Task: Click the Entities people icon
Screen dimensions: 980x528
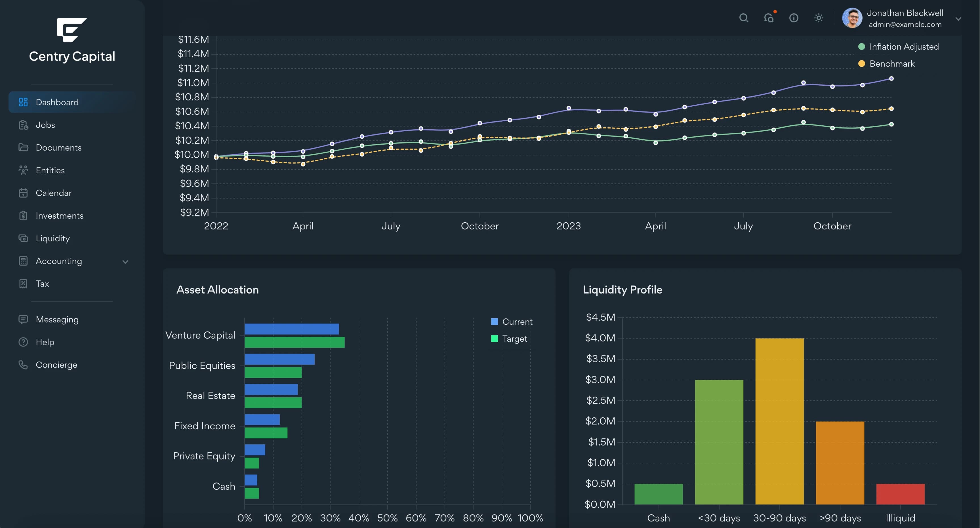Action: (x=23, y=170)
